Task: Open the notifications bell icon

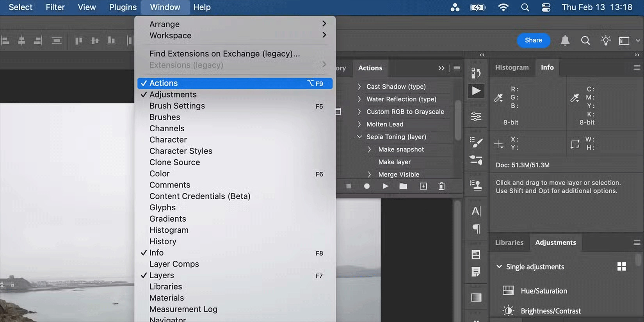Action: tap(565, 40)
